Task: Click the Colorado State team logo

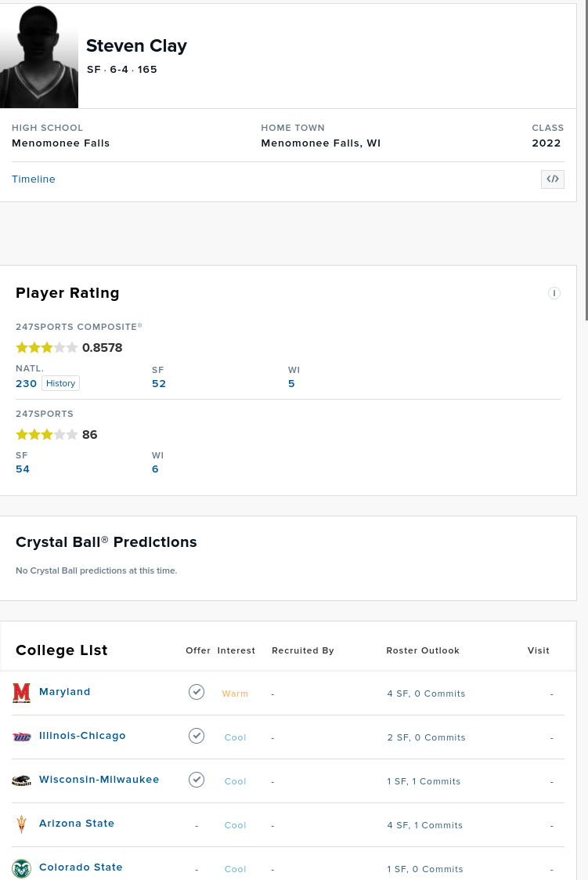Action: tap(22, 868)
